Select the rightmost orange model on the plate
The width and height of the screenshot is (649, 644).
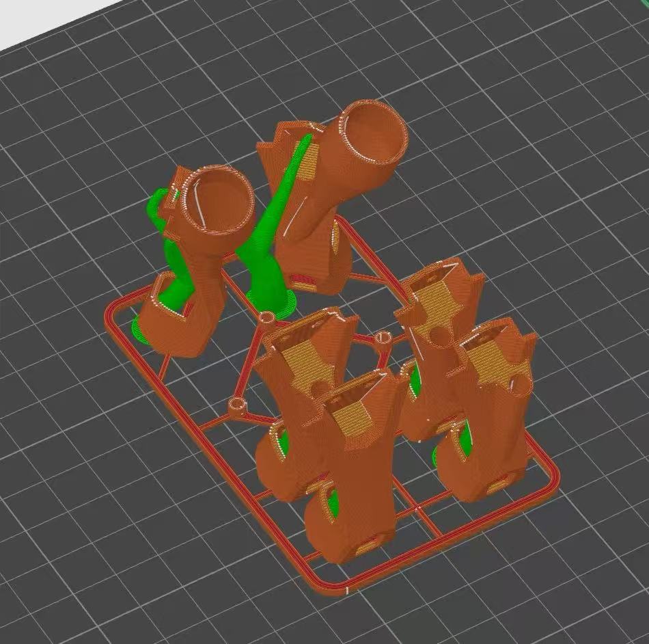click(x=486, y=410)
